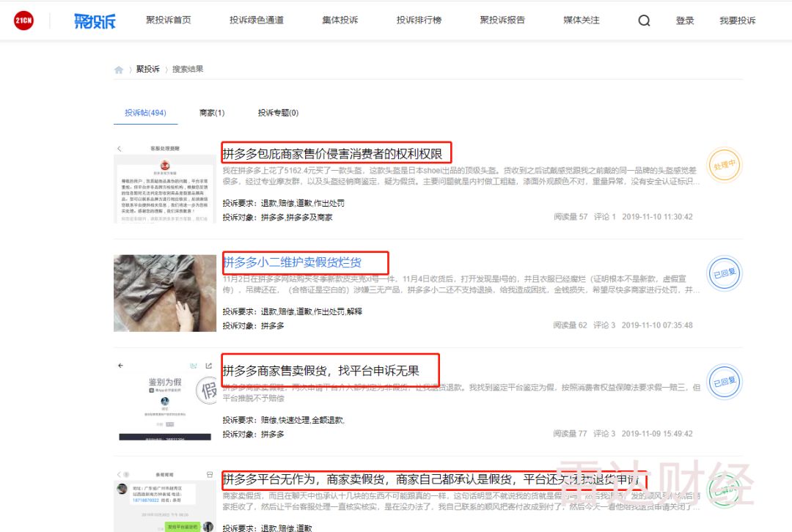Open 投诉绿色通道 menu item
The width and height of the screenshot is (792, 532).
point(257,21)
